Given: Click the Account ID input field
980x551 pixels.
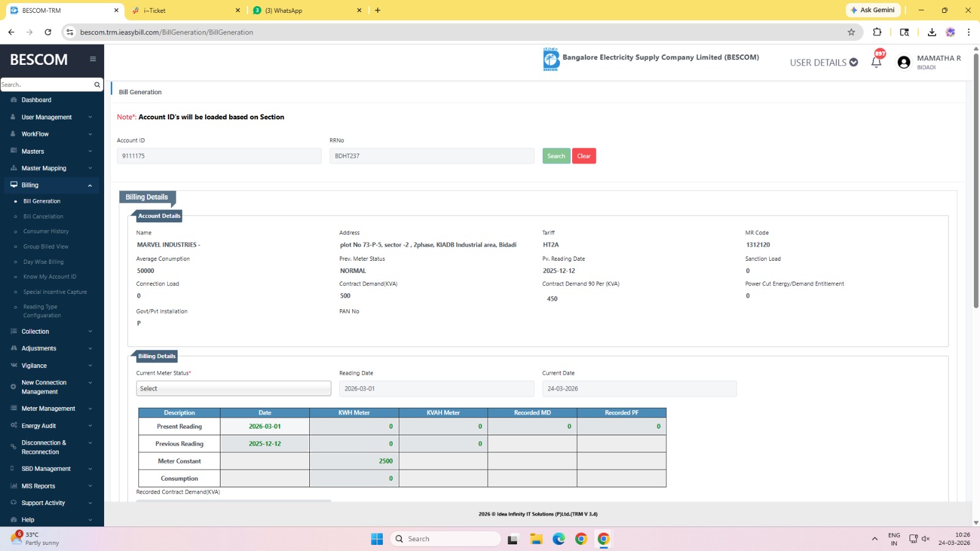Looking at the screenshot, I should [219, 156].
